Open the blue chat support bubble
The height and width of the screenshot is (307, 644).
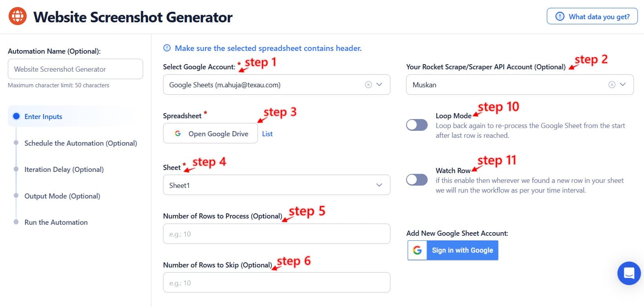pos(629,273)
